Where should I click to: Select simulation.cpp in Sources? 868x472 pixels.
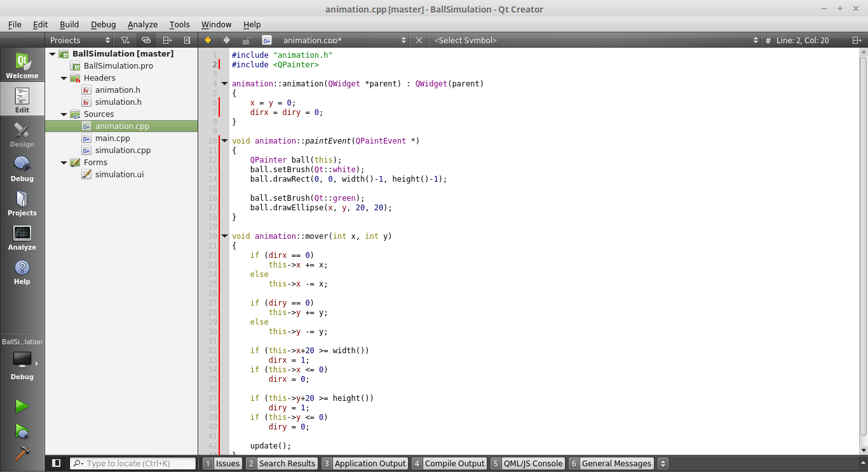[123, 151]
